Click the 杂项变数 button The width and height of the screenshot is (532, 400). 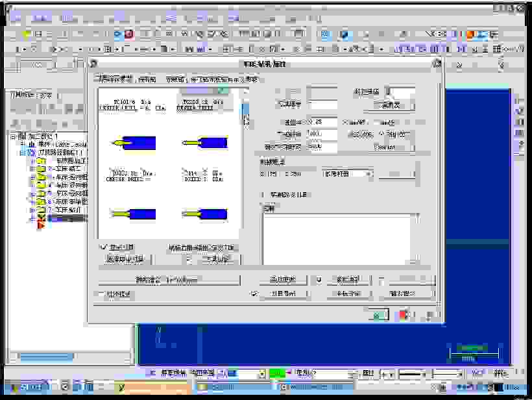tap(283, 280)
